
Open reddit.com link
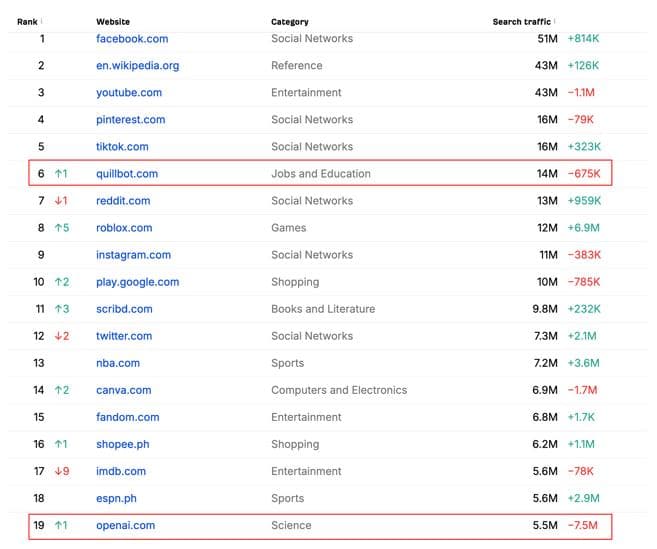pyautogui.click(x=123, y=201)
